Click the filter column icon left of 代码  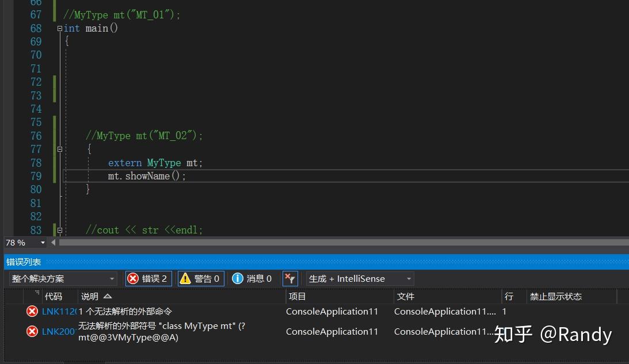pyautogui.click(x=37, y=293)
